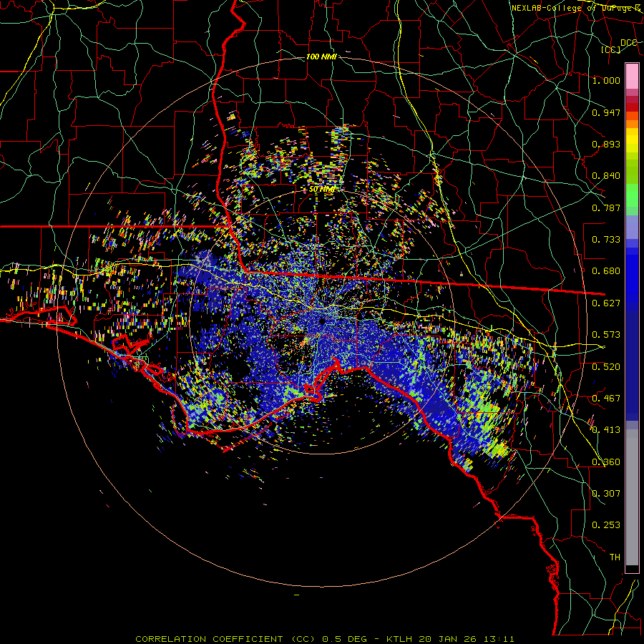The image size is (644, 644).
Task: Pick the bright green color bar segment
Action: pos(632,195)
